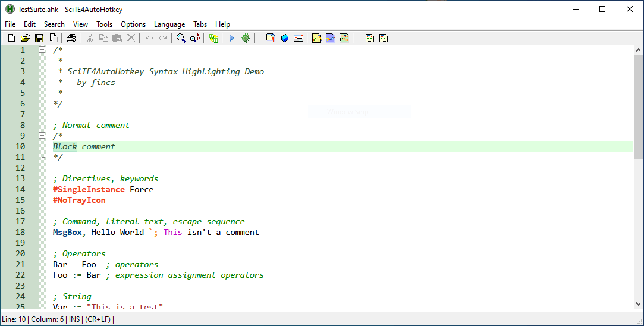Open the Search menu

[x=54, y=24]
